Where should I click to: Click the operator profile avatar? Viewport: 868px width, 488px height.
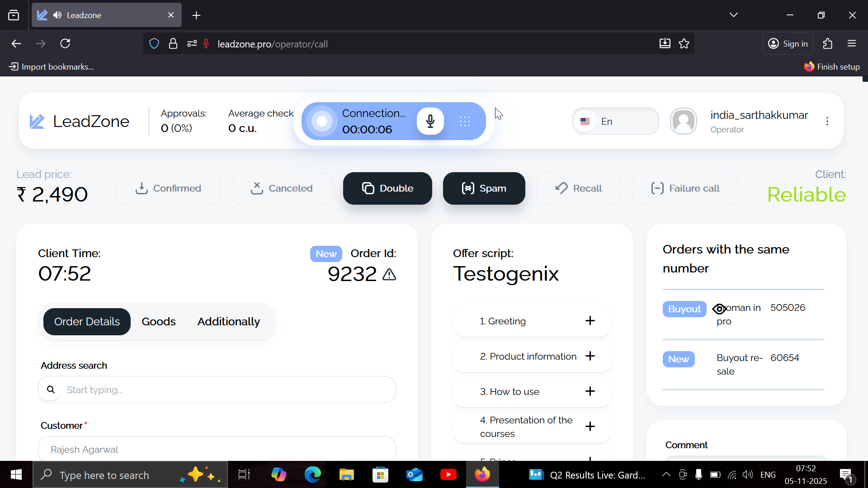(683, 121)
